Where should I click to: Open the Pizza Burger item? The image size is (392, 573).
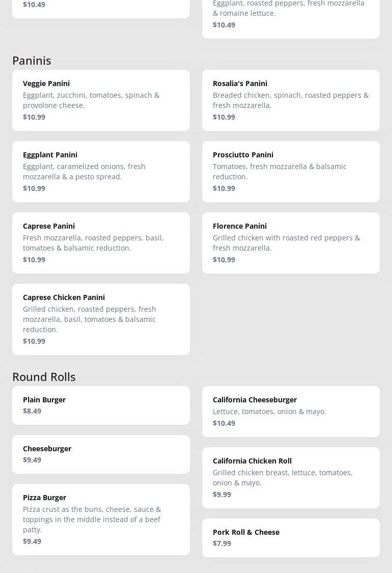point(101,519)
